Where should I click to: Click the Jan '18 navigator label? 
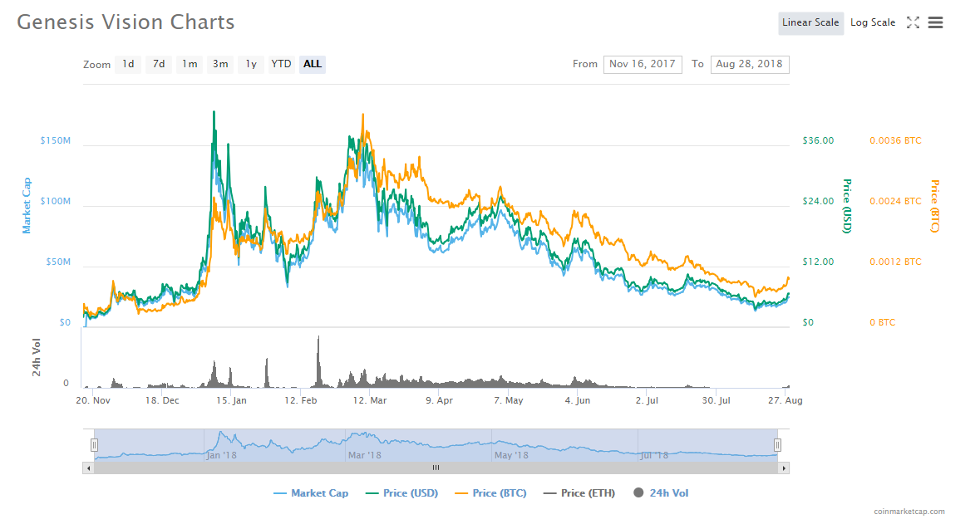pyautogui.click(x=222, y=455)
